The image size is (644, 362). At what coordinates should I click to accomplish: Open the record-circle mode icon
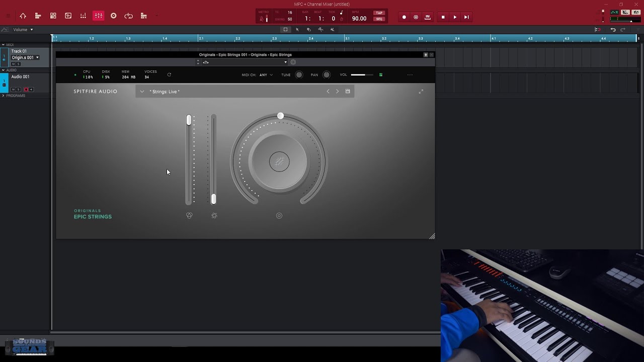[113, 16]
